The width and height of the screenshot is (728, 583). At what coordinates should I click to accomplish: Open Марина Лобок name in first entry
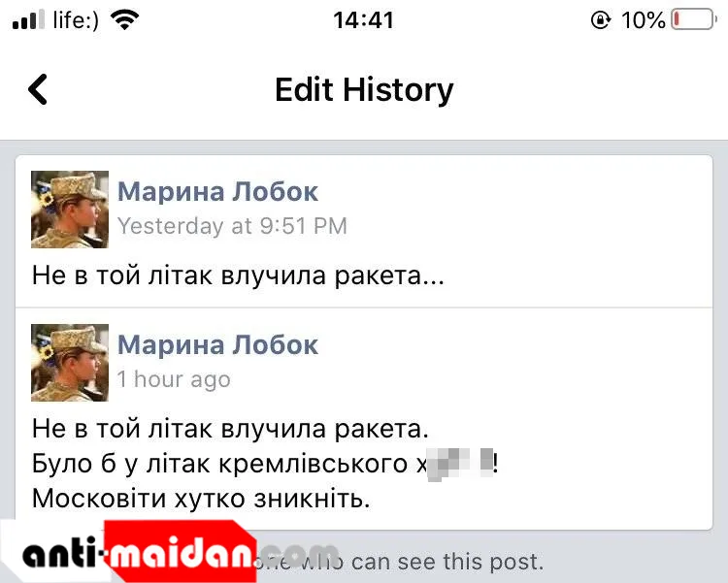[217, 191]
